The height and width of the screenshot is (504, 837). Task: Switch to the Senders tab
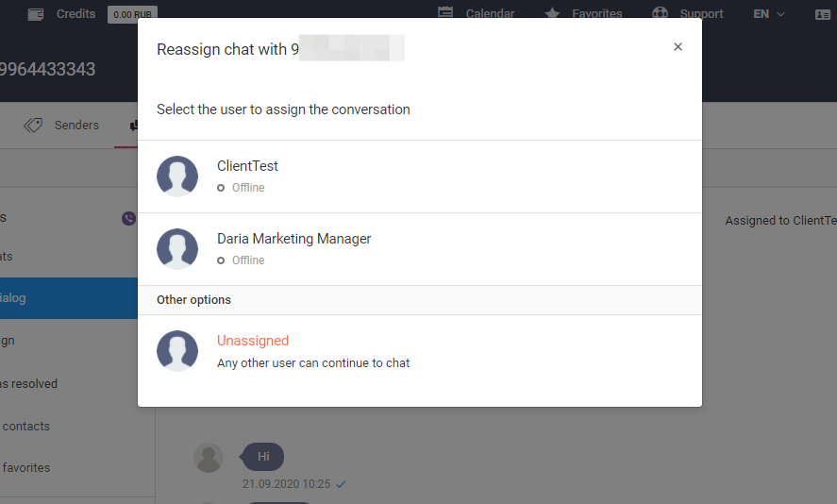tap(61, 125)
